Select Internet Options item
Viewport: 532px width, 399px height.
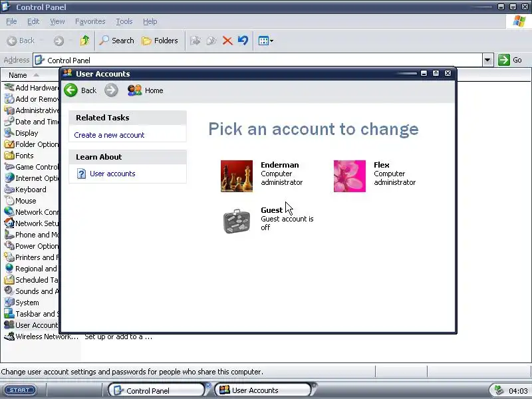pos(31,178)
